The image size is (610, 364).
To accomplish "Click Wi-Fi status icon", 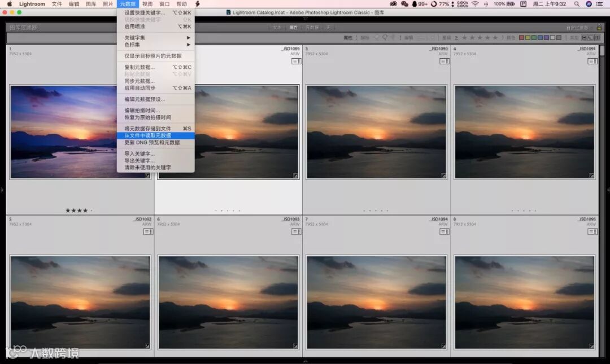I will (x=475, y=4).
